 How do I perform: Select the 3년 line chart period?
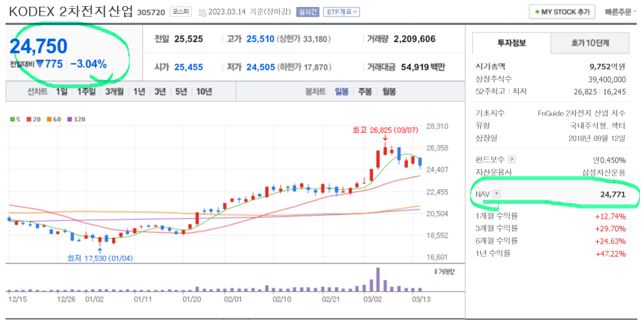click(160, 92)
